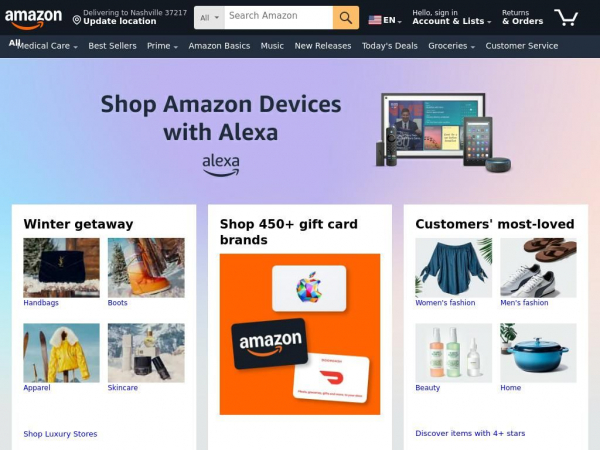Open the Men's fashion sneakers thumbnail

coord(538,268)
